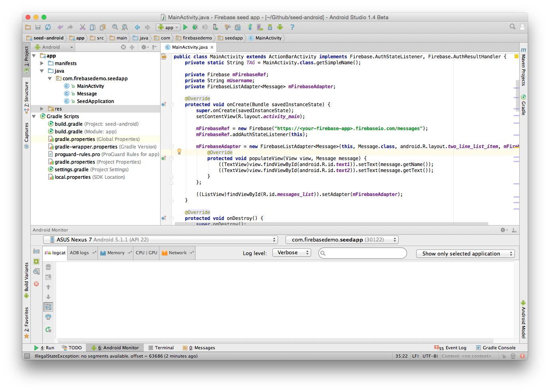Viewport: 550px width, 392px height.
Task: Open the AVD Manager icon
Action: click(x=260, y=27)
